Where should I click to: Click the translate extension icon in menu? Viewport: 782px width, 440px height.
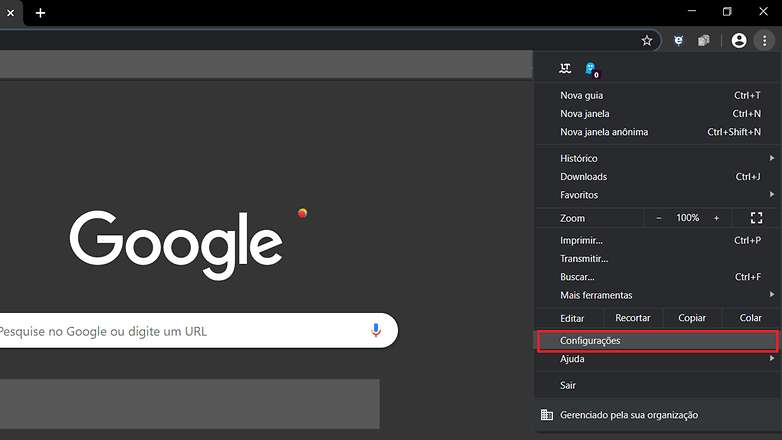point(565,68)
